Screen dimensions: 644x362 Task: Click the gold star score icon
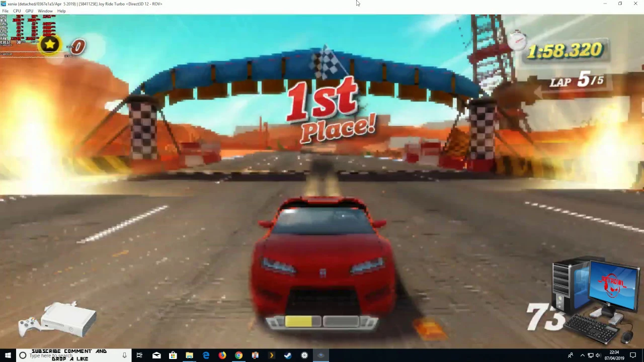point(50,45)
